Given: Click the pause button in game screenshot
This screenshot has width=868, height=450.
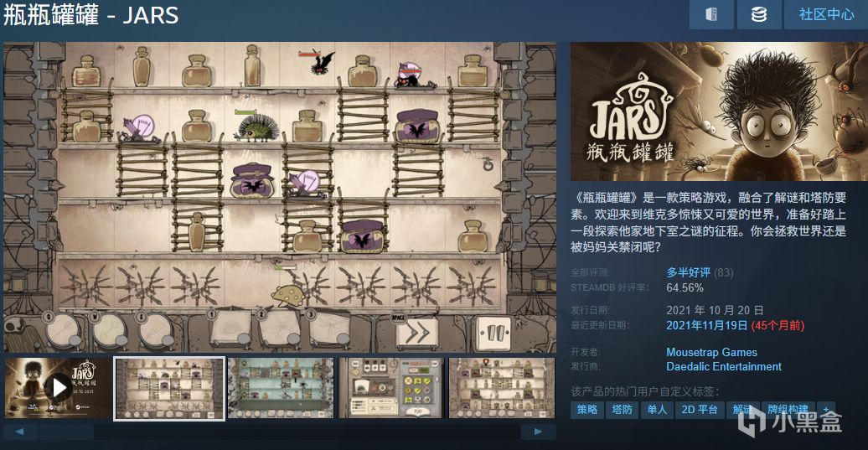Looking at the screenshot, I should point(494,334).
